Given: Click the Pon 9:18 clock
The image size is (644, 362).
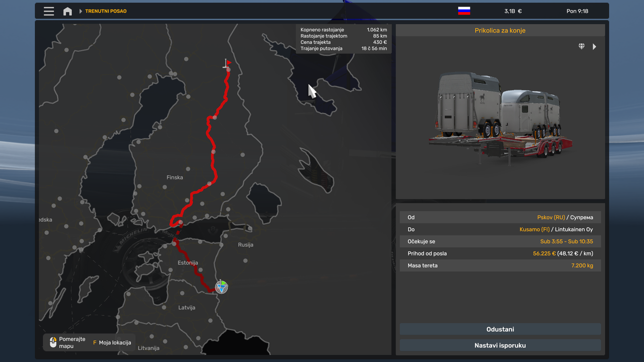Looking at the screenshot, I should (577, 11).
